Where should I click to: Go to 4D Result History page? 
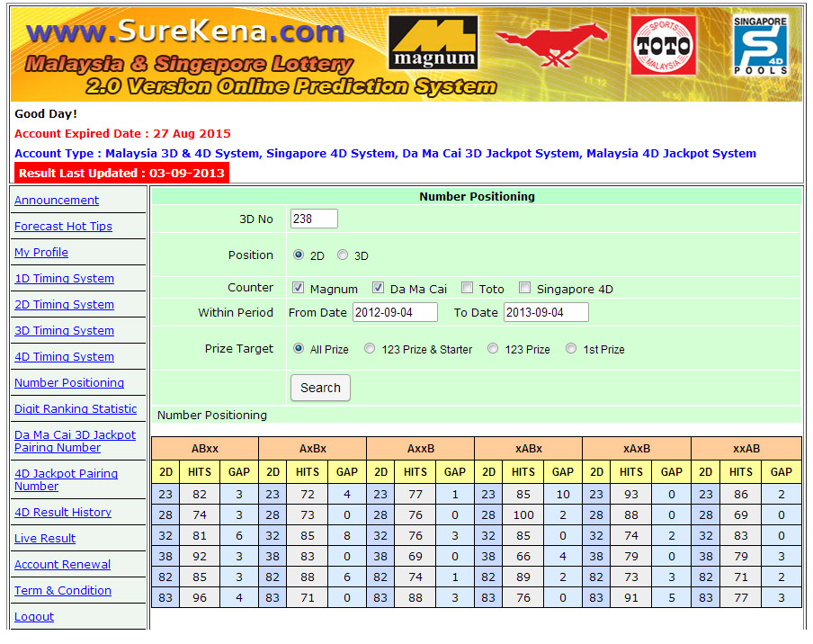coord(63,513)
